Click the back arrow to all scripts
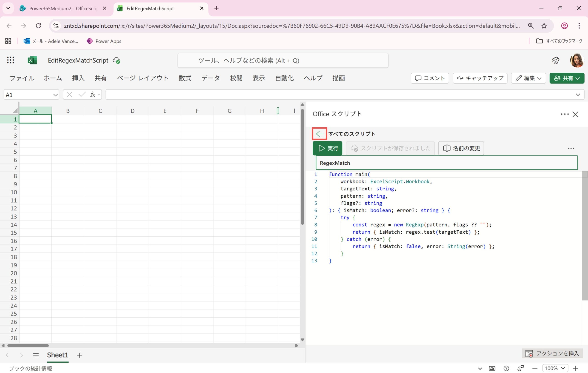Screen dimensions: 588x373 [319, 134]
